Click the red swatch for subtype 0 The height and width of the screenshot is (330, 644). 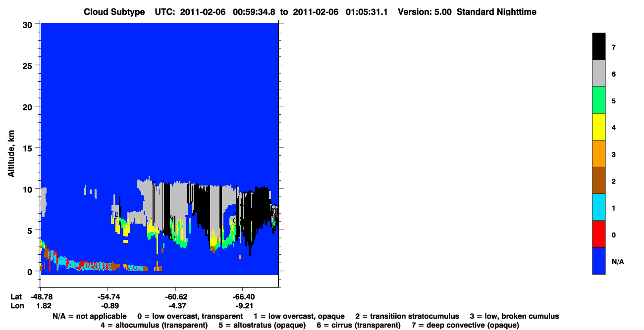pyautogui.click(x=599, y=234)
